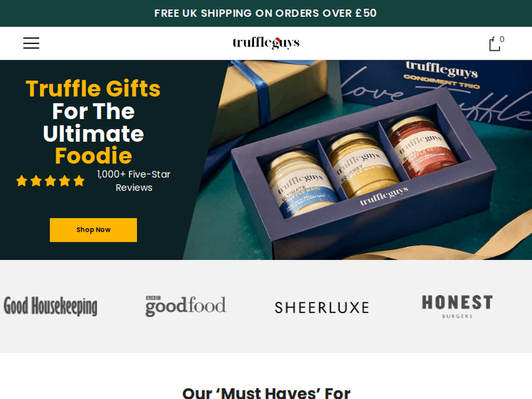The image size is (532, 399).
Task: Click the BBC goodfood logo
Action: click(186, 305)
